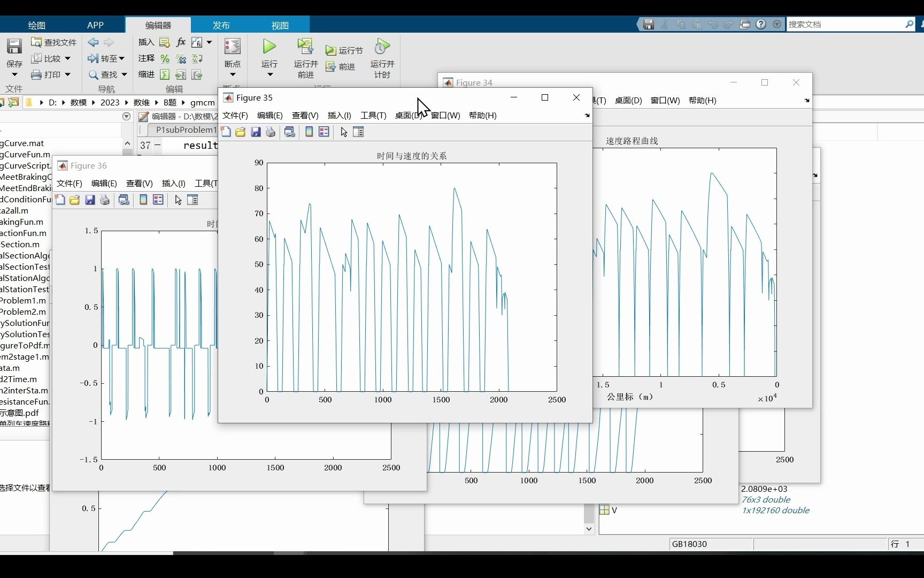The height and width of the screenshot is (578, 924).
Task: Click the Print Figure icon in Figure 35
Action: click(x=271, y=132)
